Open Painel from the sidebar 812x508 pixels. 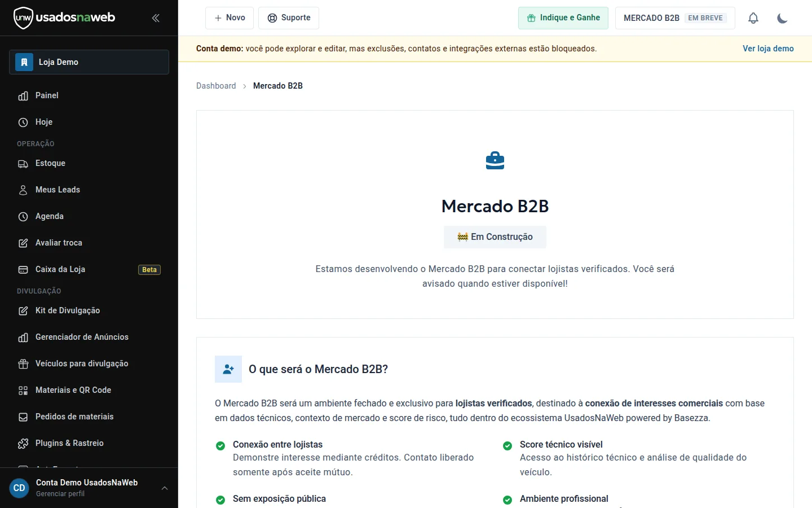(89, 95)
